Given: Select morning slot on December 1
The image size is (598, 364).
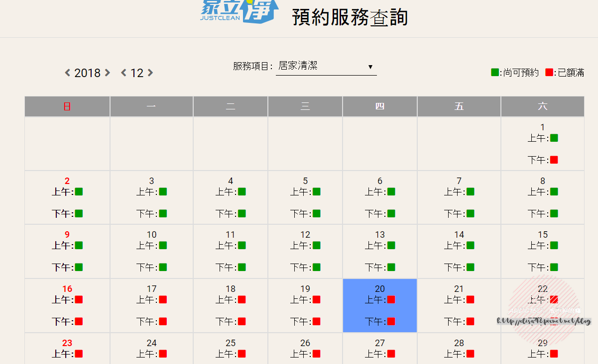Looking at the screenshot, I should (554, 138).
